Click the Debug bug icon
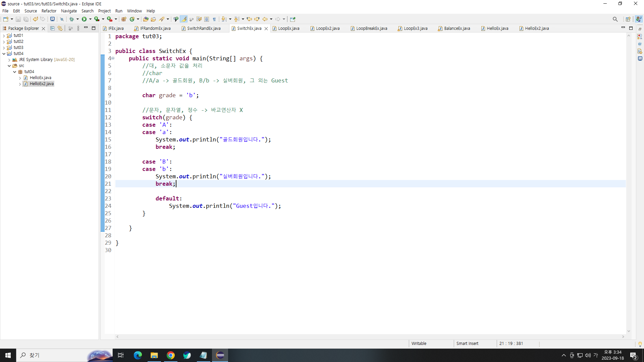 click(x=71, y=19)
